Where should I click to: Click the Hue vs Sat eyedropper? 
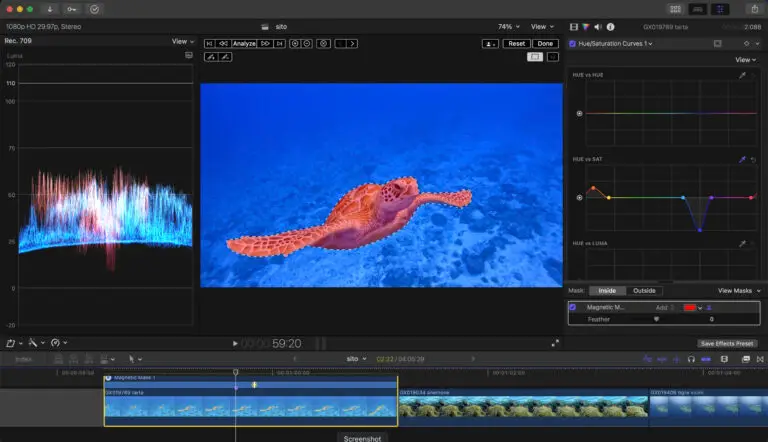pos(743,159)
